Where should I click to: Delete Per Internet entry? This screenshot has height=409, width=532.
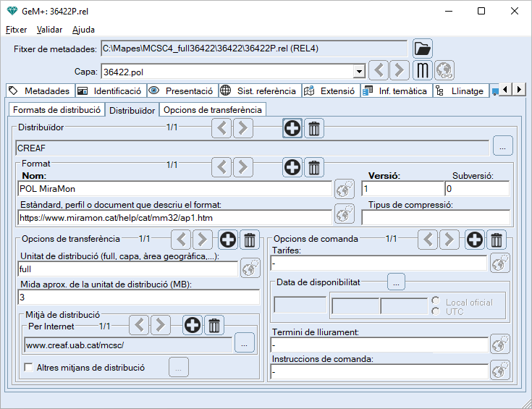(x=214, y=325)
